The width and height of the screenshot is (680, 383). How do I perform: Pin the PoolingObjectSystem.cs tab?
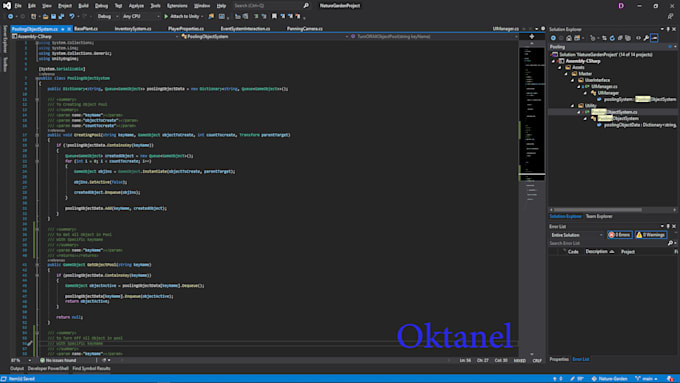62,29
